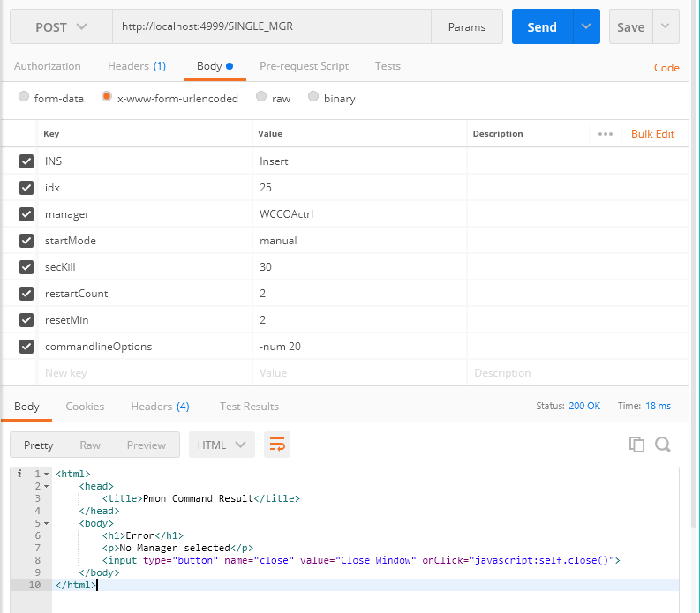Image resolution: width=700 pixels, height=613 pixels.
Task: Uncheck the manager parameter checkbox
Action: click(x=26, y=214)
